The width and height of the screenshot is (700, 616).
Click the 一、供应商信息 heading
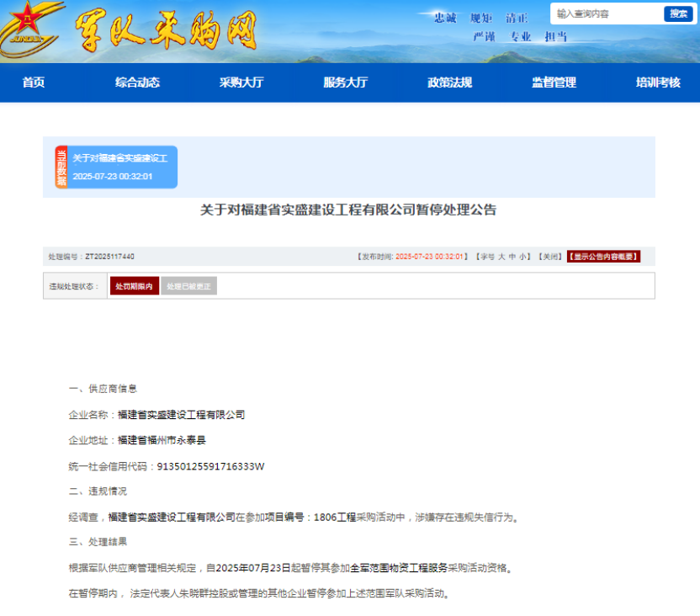tap(103, 389)
